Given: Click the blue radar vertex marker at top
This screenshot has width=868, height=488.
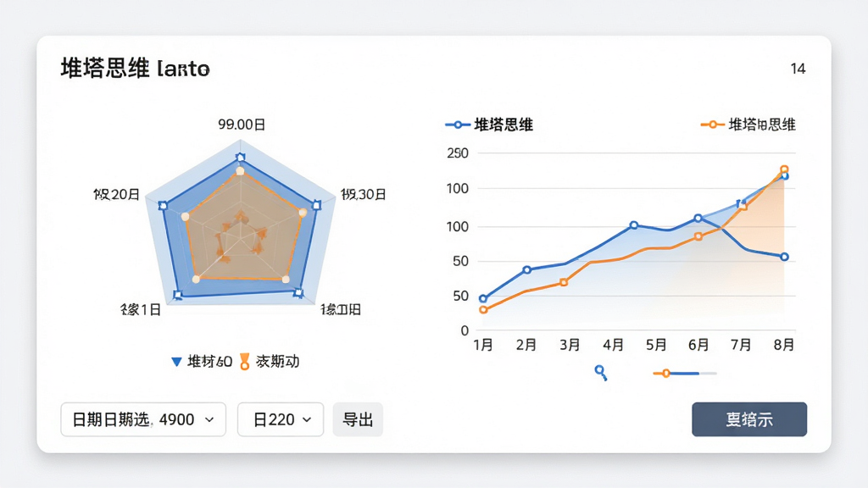Looking at the screenshot, I should click(240, 158).
